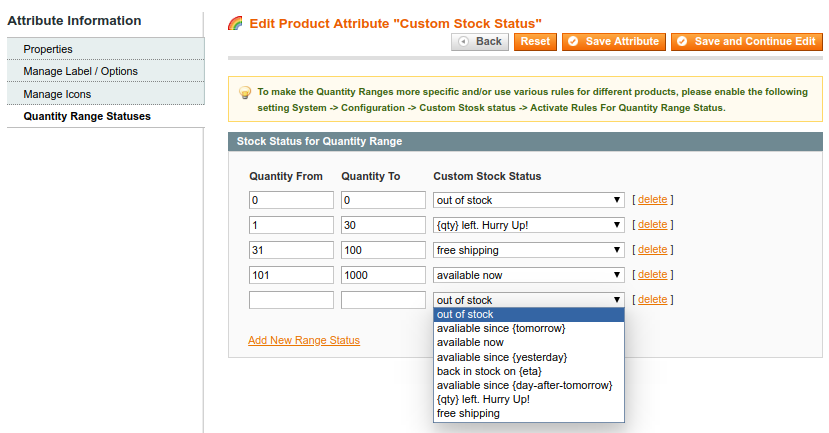Pick "avaliable since {day-after-tomorrow}" option
This screenshot has width=829, height=433.
pyautogui.click(x=524, y=385)
